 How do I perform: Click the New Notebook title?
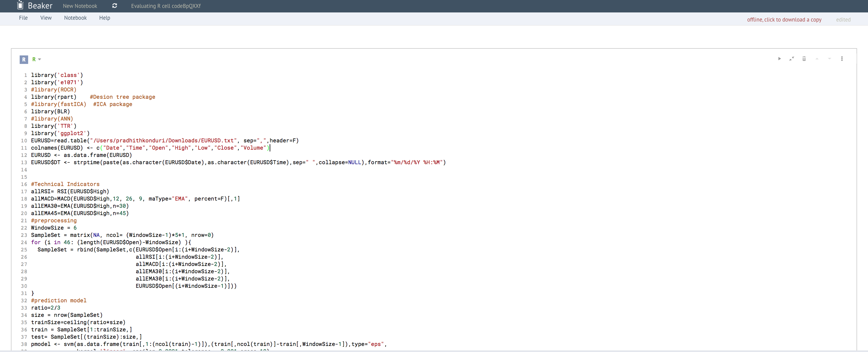[x=80, y=6]
